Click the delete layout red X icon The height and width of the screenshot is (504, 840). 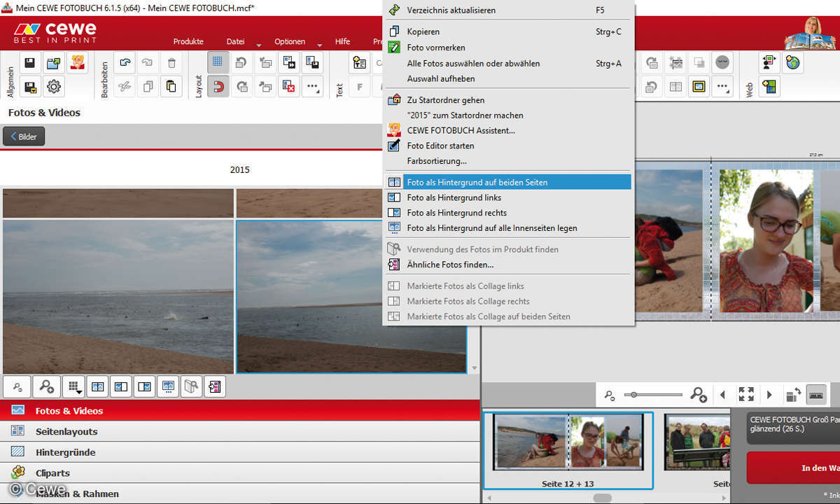click(289, 87)
